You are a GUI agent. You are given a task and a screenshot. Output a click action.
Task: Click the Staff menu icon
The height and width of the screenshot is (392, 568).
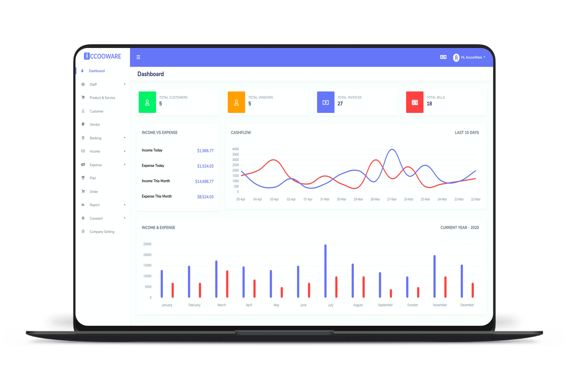click(83, 84)
